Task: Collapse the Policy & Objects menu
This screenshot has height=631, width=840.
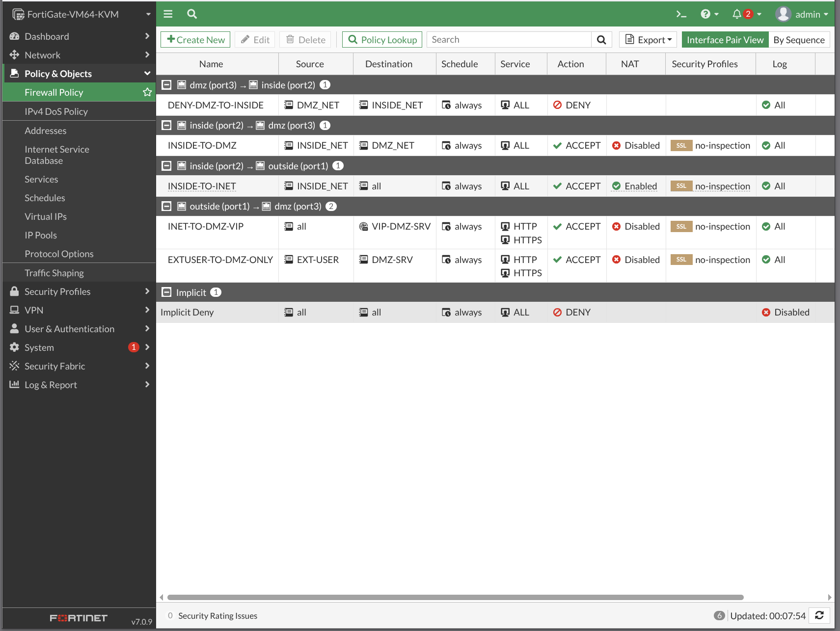Action: [x=79, y=74]
